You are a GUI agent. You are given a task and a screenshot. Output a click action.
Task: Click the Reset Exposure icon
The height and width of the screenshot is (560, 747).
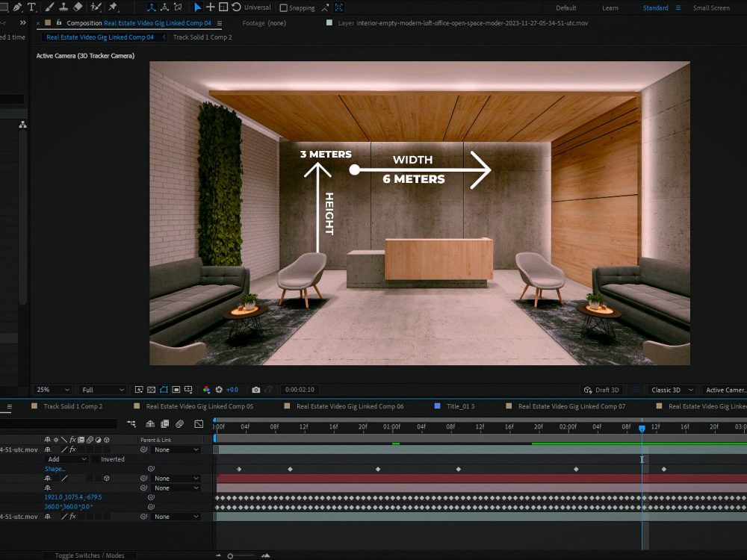[219, 390]
